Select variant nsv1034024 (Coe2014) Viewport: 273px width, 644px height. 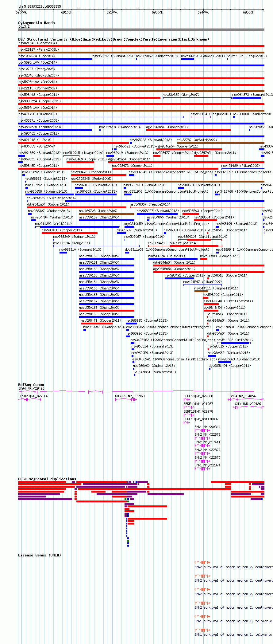tap(37, 56)
